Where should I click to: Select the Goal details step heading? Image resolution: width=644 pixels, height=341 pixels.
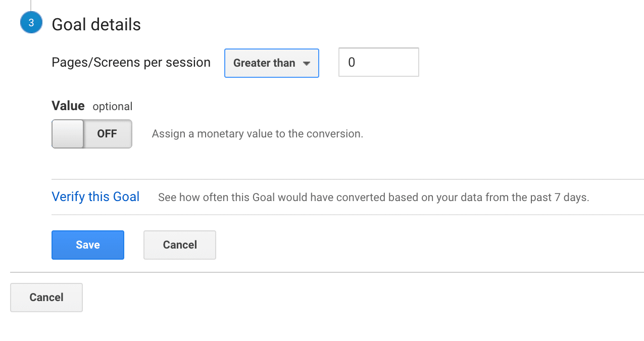[x=96, y=24]
